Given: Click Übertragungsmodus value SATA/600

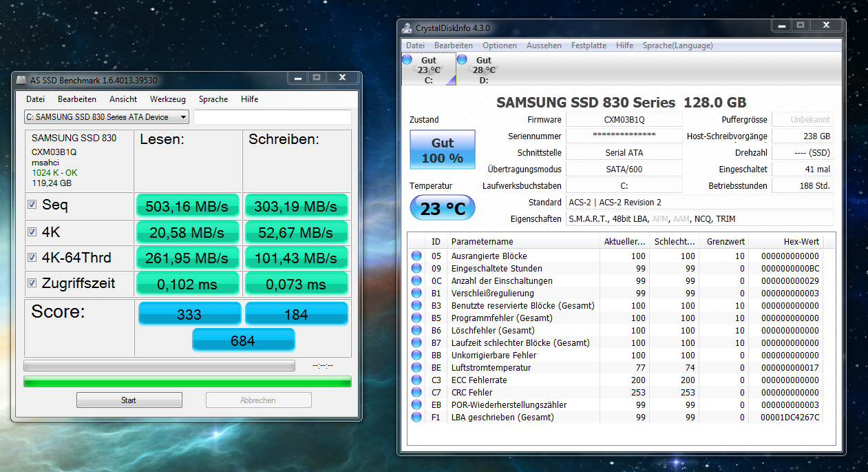Looking at the screenshot, I should click(624, 170).
